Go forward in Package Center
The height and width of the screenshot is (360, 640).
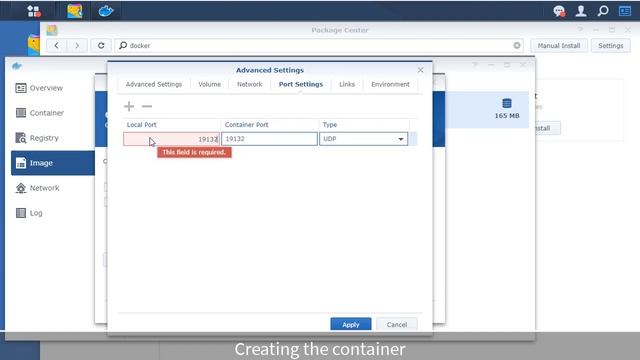point(77,45)
